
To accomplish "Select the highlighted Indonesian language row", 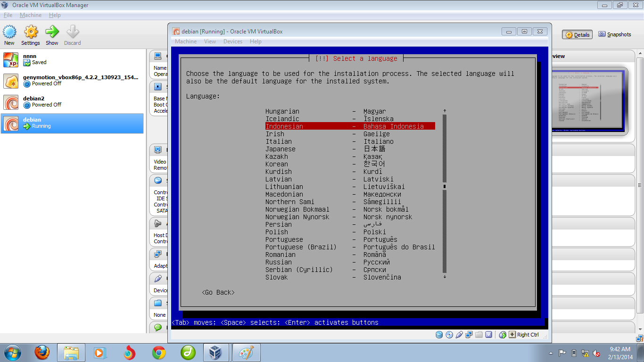I will tap(350, 126).
